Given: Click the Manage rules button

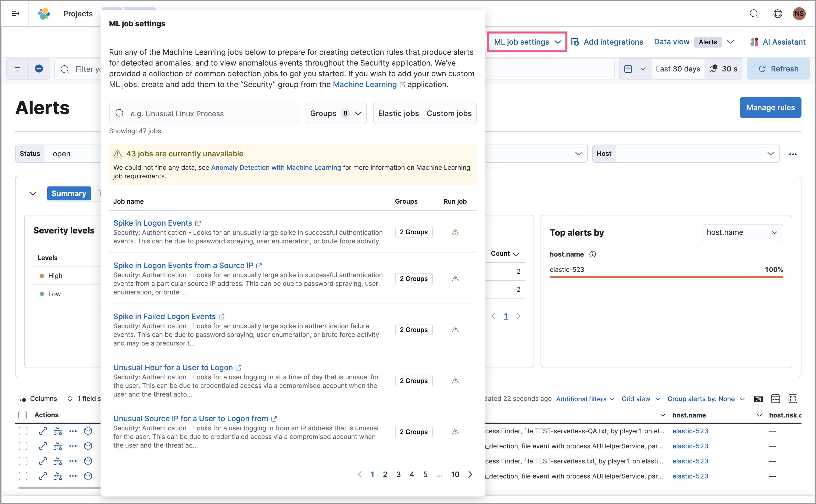Looking at the screenshot, I should tap(770, 107).
